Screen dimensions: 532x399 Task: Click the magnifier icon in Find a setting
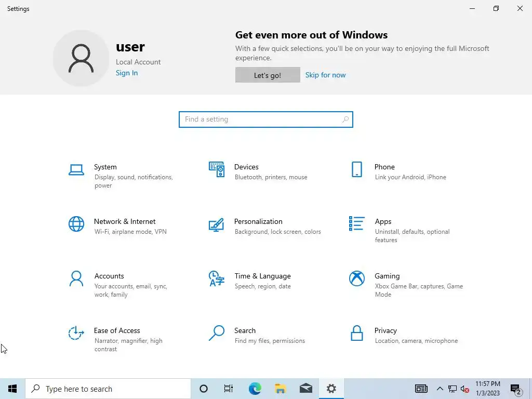345,119
